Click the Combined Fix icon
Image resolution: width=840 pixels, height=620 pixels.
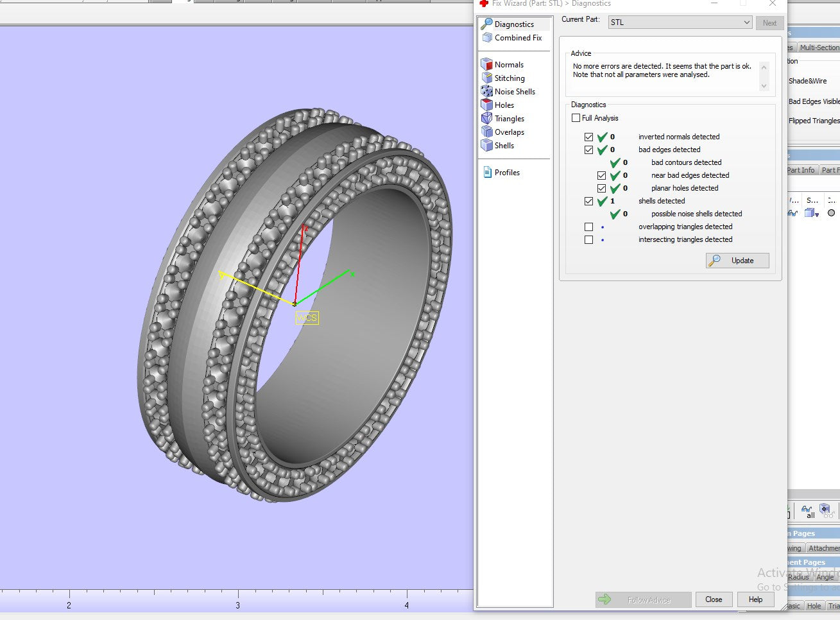point(486,38)
